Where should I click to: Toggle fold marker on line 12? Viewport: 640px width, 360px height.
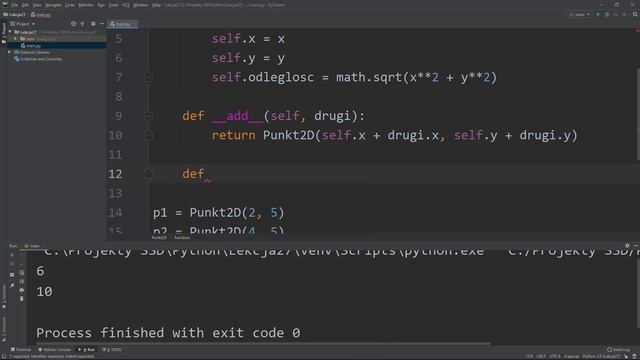point(149,174)
